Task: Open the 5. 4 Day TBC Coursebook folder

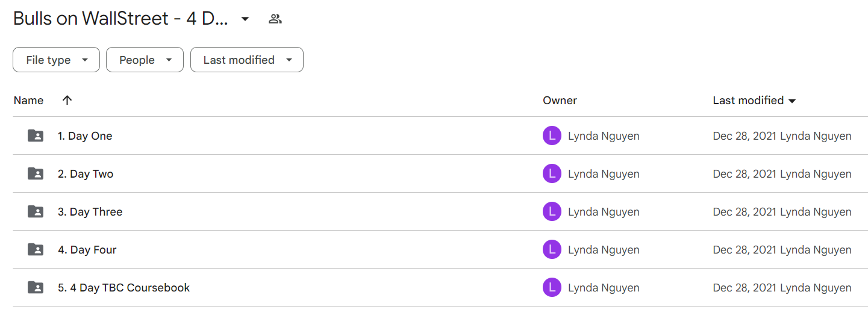Action: click(123, 287)
